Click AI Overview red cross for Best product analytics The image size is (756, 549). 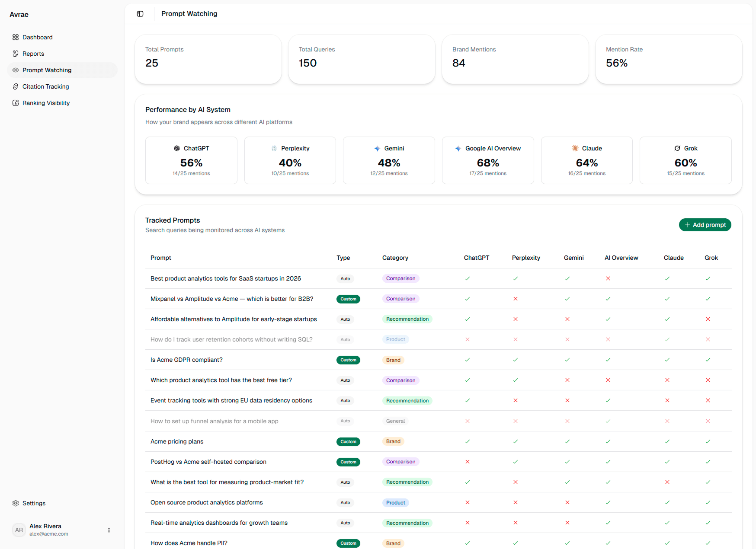(608, 278)
